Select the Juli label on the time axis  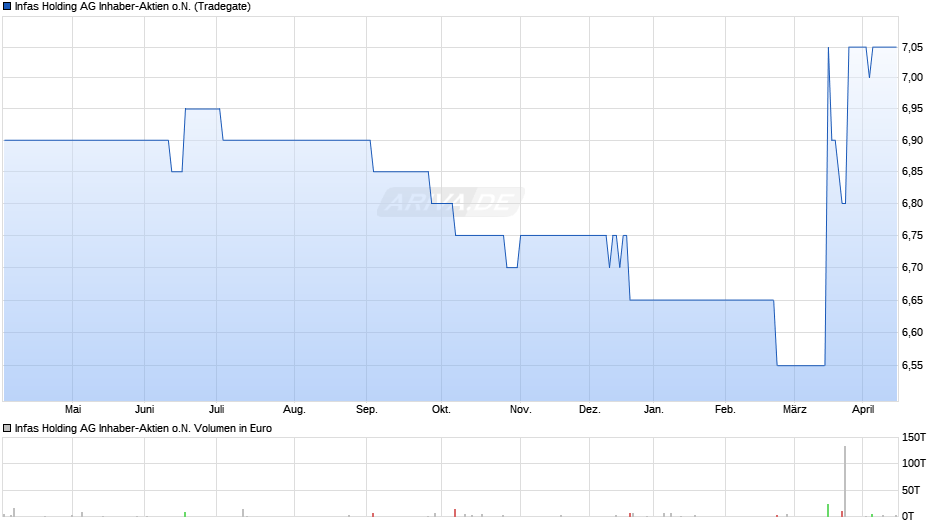pos(217,409)
